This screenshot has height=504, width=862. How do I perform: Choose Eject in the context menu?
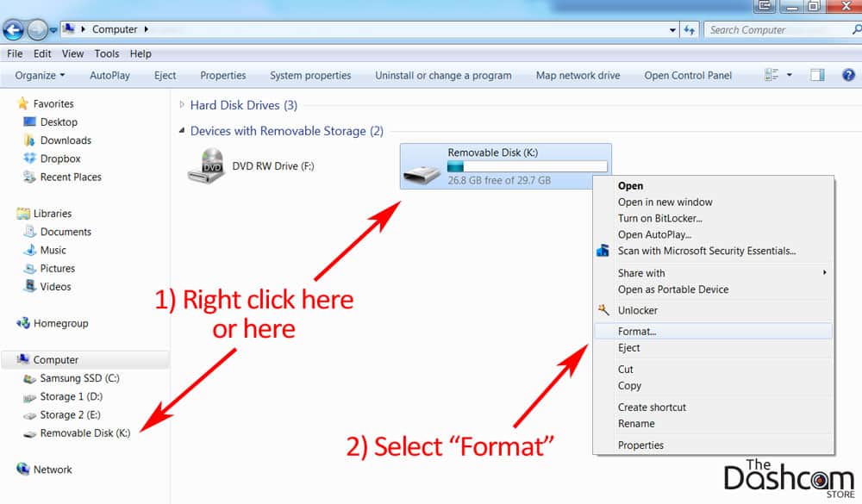(x=629, y=348)
